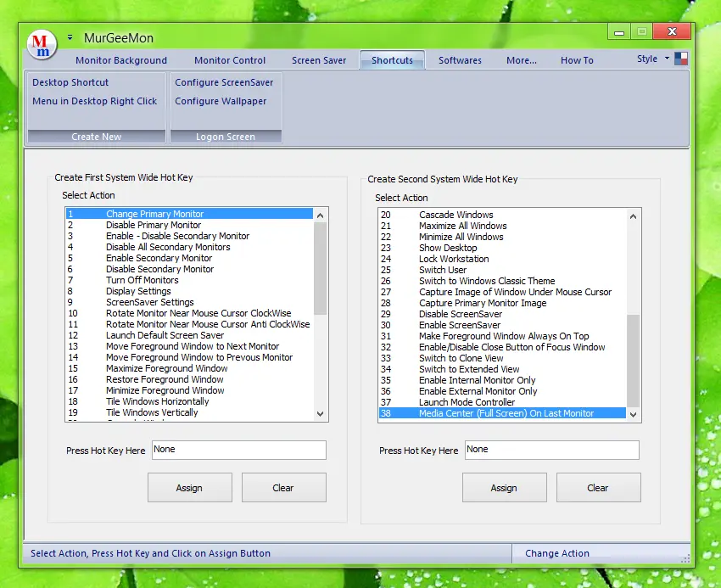Open the MurGeeMon application orb menu
The width and height of the screenshot is (721, 588).
(x=42, y=45)
